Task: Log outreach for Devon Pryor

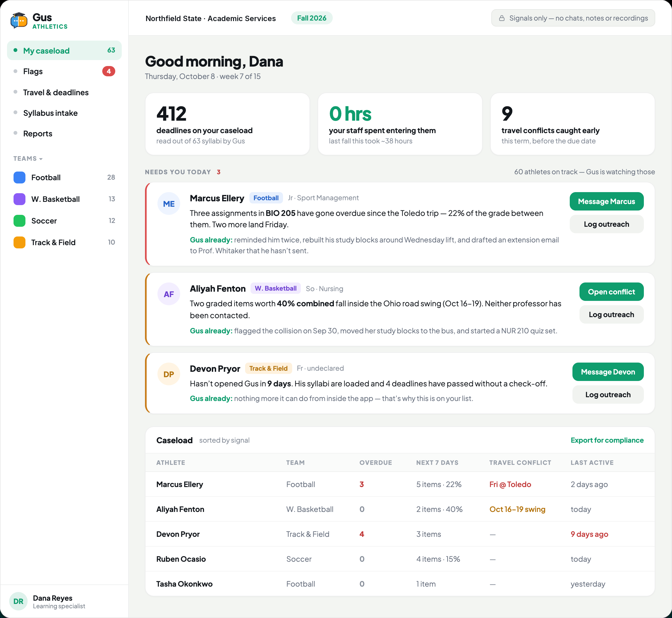Action: click(x=608, y=395)
